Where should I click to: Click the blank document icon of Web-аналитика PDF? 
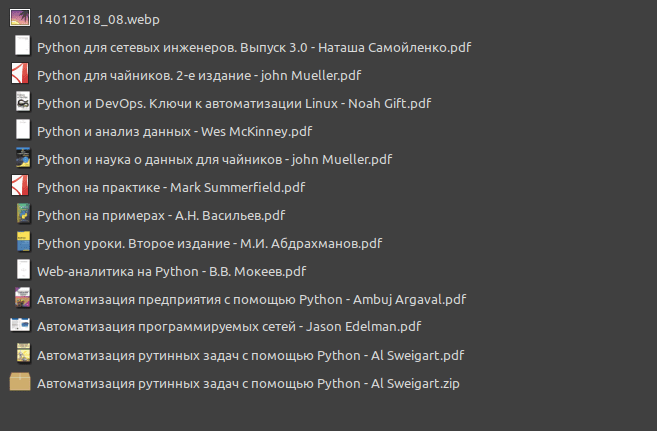click(20, 270)
